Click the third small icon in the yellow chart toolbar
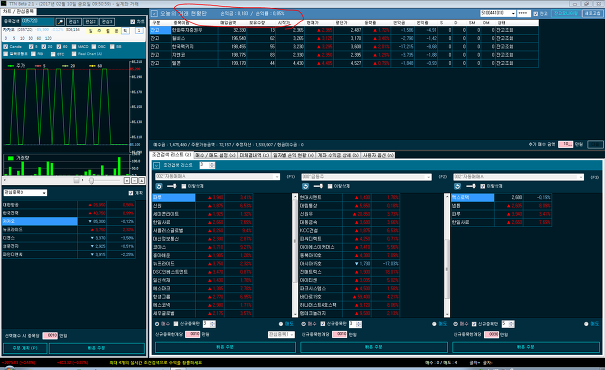Viewport: 605px width, 370px height. (x=108, y=31)
